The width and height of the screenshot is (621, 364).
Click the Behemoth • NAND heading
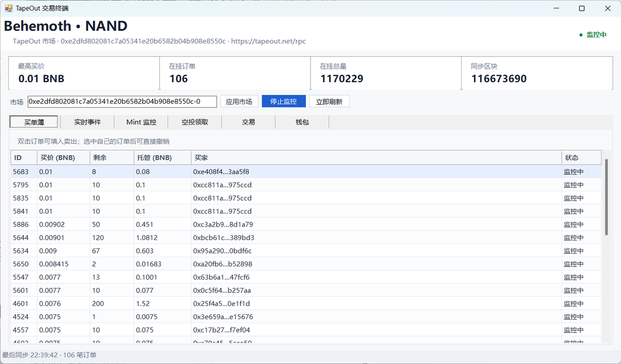(x=66, y=26)
